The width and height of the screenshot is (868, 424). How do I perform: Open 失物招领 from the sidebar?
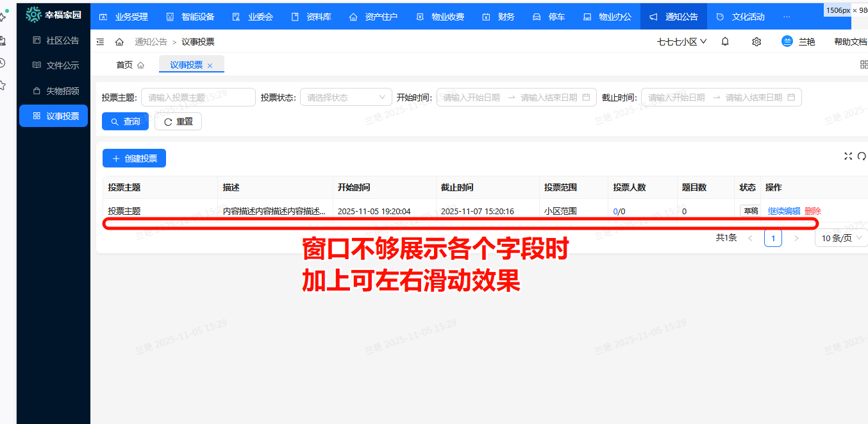click(x=54, y=90)
